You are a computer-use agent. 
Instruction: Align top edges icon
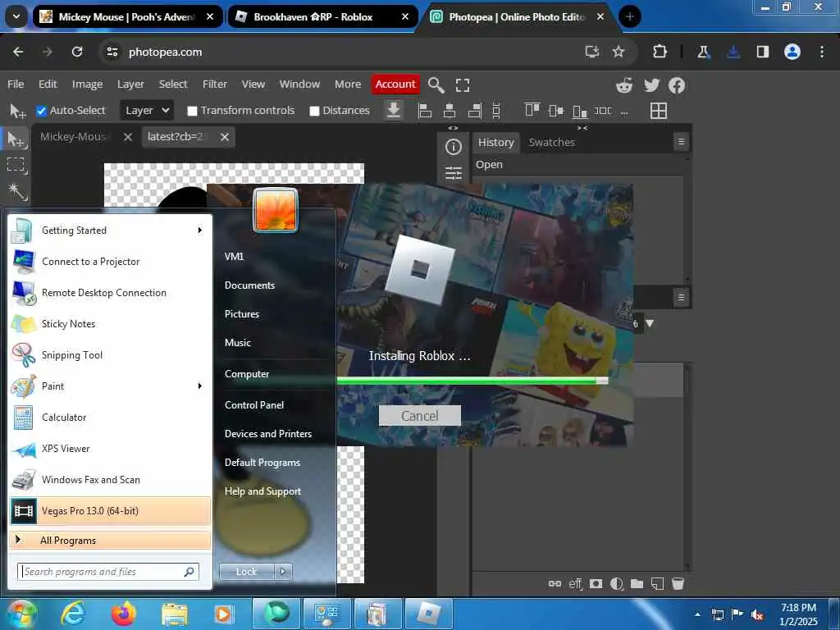[532, 111]
